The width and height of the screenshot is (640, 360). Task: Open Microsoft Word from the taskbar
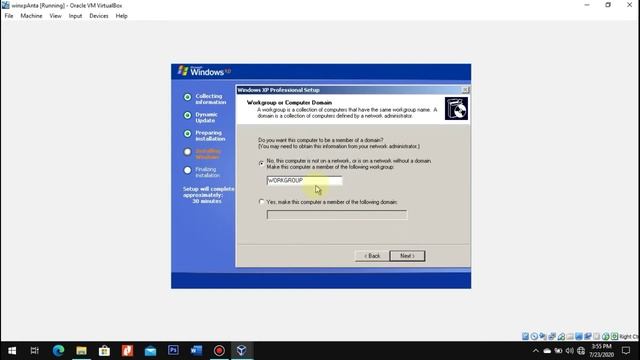click(196, 351)
